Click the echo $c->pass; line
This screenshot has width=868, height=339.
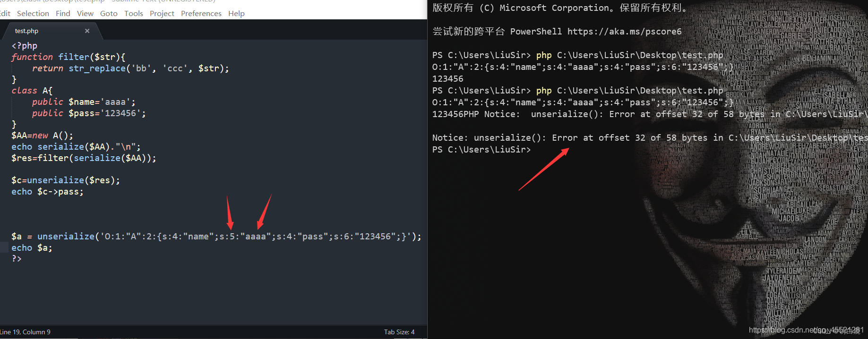pyautogui.click(x=47, y=192)
